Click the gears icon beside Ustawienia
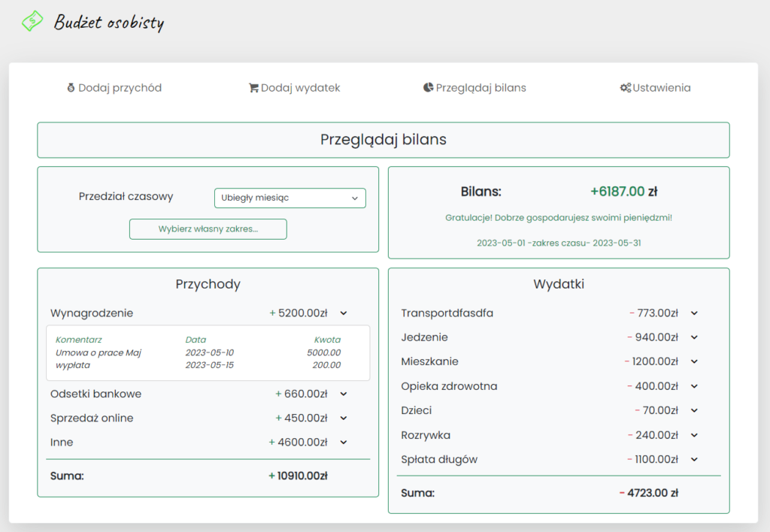Image resolution: width=770 pixels, height=532 pixels. pyautogui.click(x=625, y=88)
